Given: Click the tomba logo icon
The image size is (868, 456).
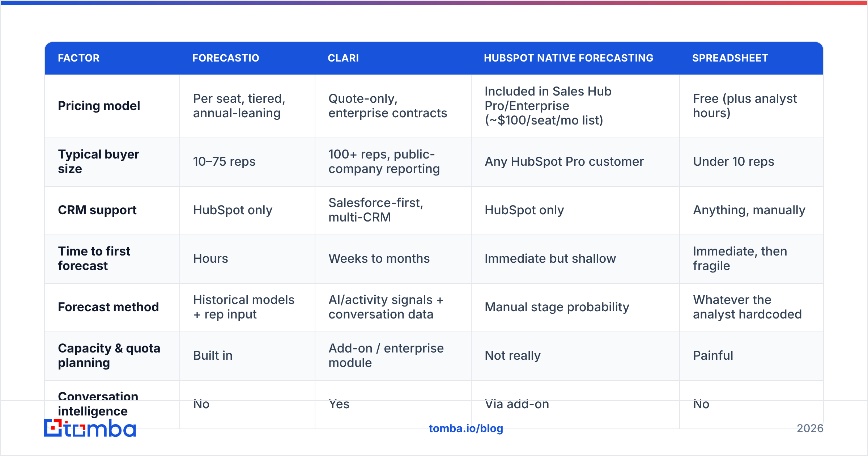Looking at the screenshot, I should pos(53,428).
